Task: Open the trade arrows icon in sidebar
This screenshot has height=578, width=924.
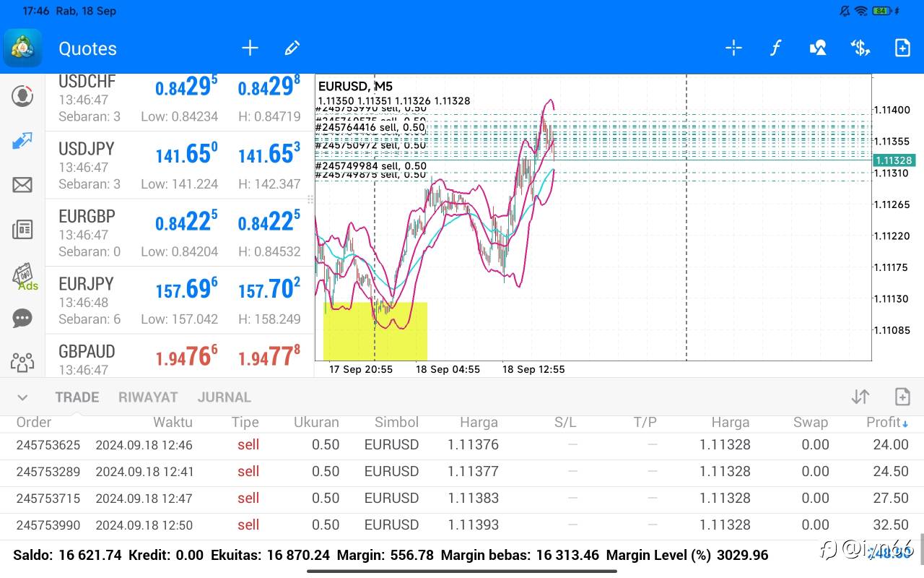Action: 22,141
